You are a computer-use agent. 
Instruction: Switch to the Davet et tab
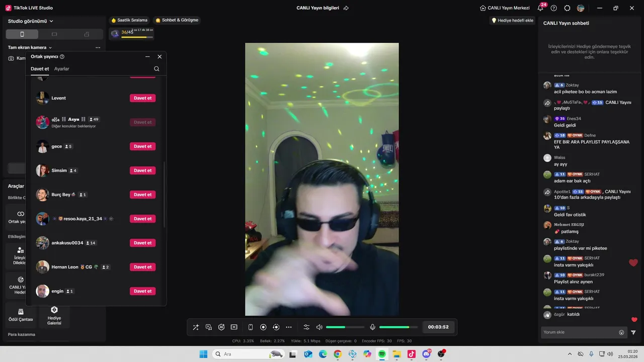pyautogui.click(x=40, y=69)
